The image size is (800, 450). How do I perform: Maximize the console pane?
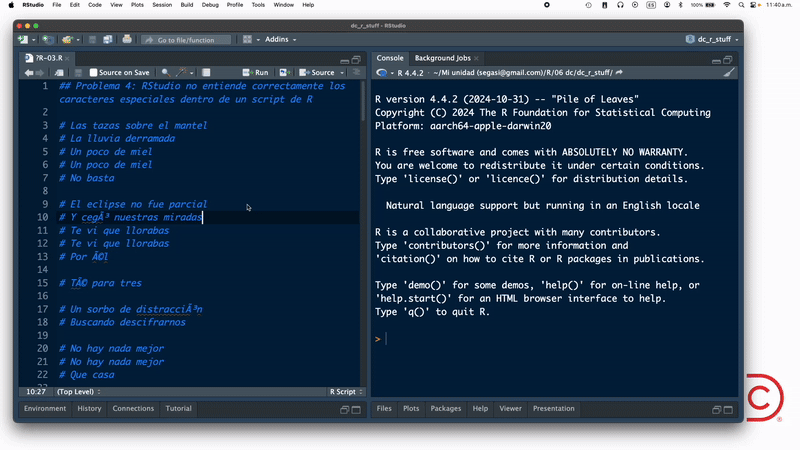(728, 60)
